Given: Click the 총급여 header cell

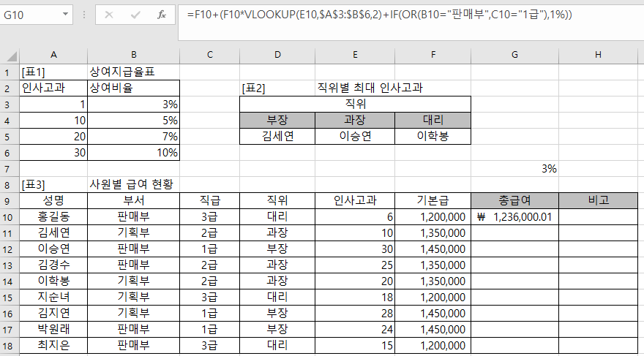Looking at the screenshot, I should (x=514, y=200).
